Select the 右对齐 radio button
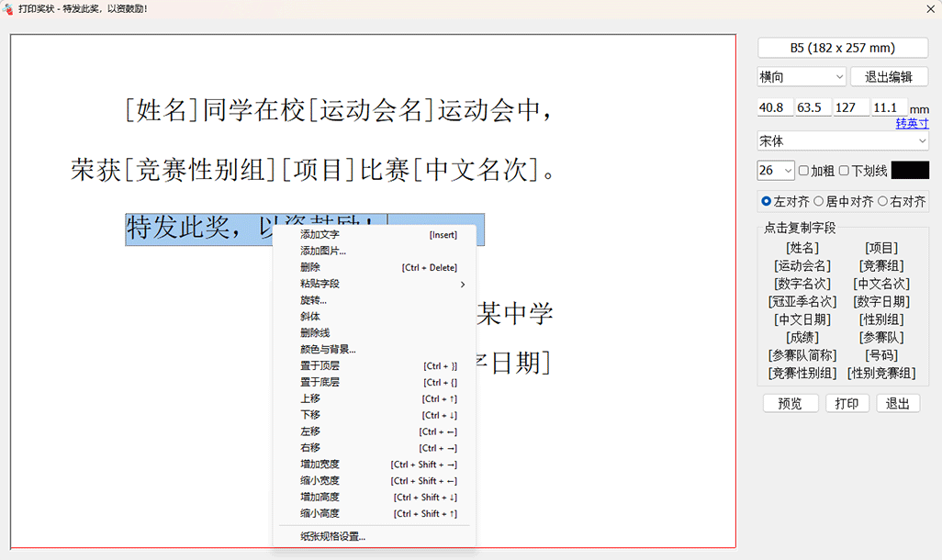942x560 pixels. pos(882,201)
